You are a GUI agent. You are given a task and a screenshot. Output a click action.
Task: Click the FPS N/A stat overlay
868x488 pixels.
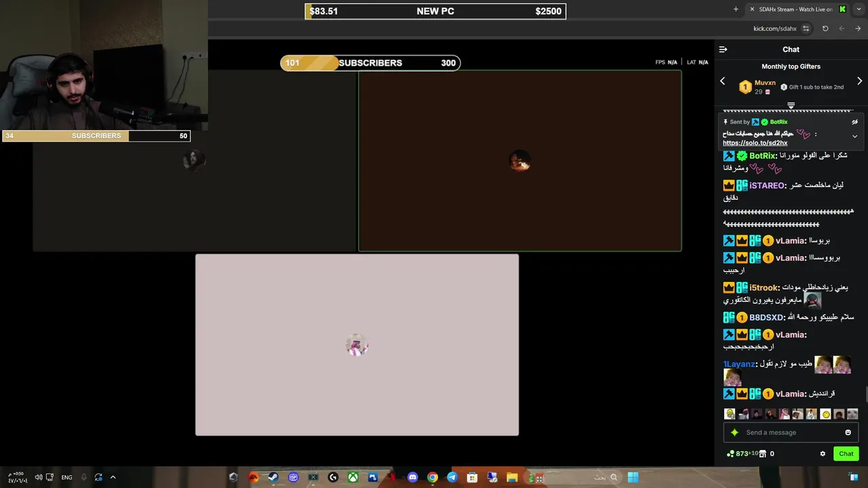tap(667, 62)
